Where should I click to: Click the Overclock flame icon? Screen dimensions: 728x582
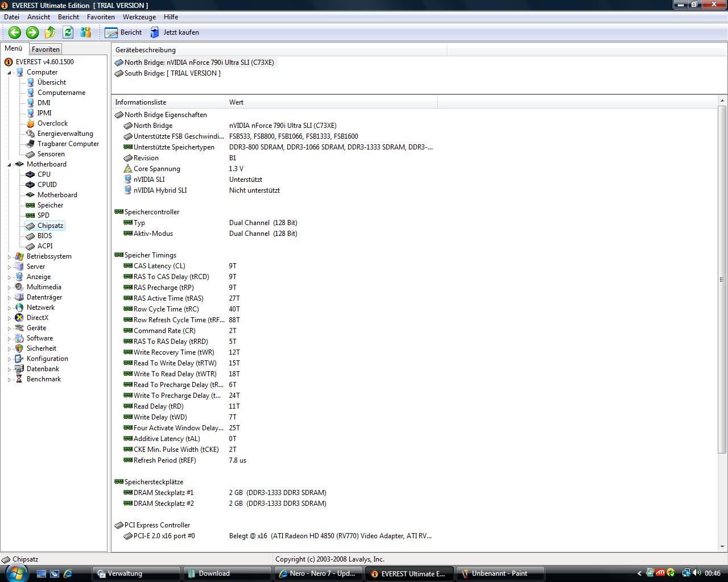pos(30,123)
